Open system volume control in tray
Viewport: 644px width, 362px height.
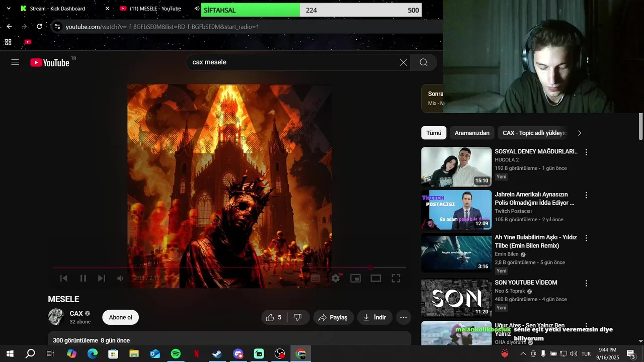tap(573, 353)
